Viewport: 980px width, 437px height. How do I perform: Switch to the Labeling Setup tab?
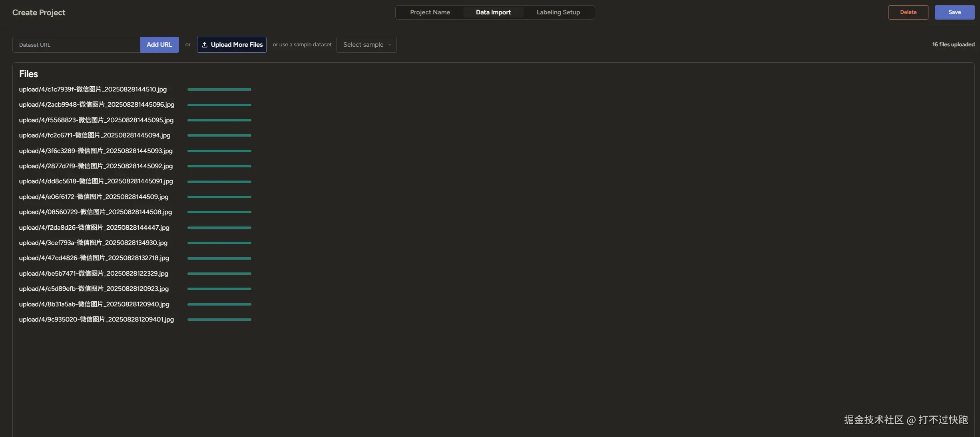(x=558, y=12)
